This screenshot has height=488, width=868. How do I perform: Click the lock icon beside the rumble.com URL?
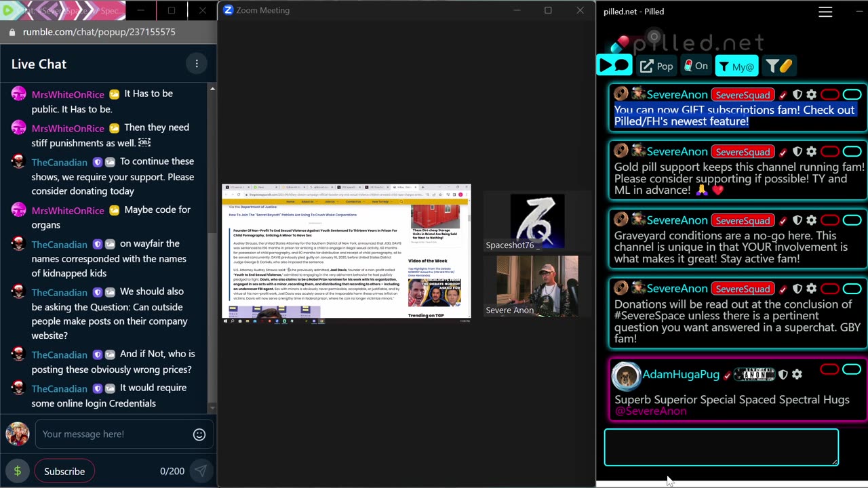tap(12, 32)
